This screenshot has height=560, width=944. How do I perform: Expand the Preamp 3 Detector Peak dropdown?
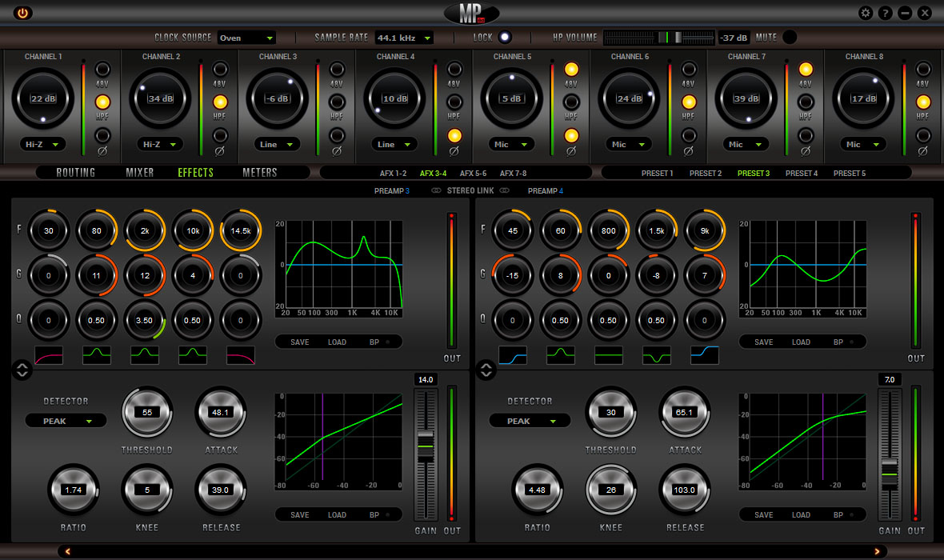(66, 421)
